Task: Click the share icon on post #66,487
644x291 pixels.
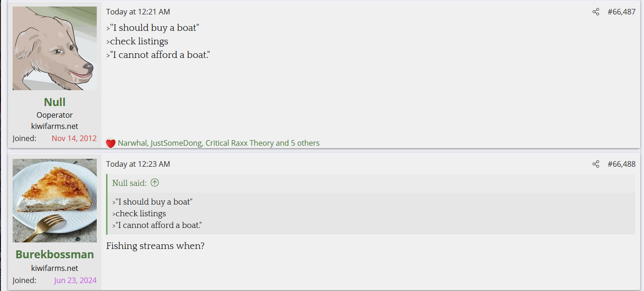Action: coord(595,12)
